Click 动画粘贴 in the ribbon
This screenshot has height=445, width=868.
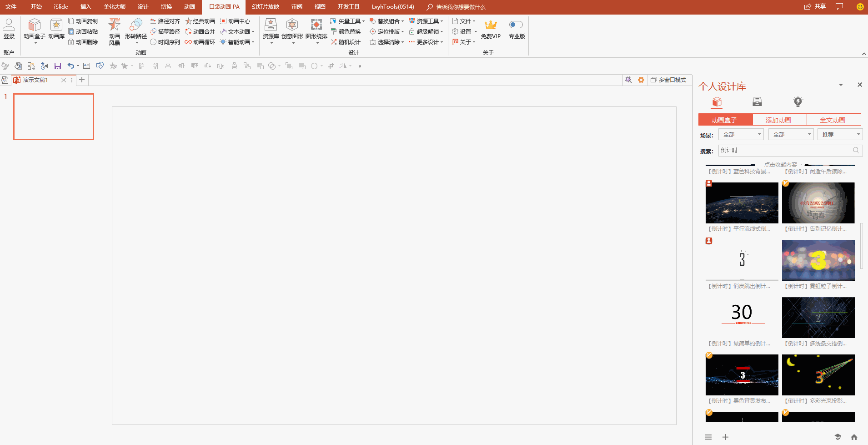(x=83, y=31)
